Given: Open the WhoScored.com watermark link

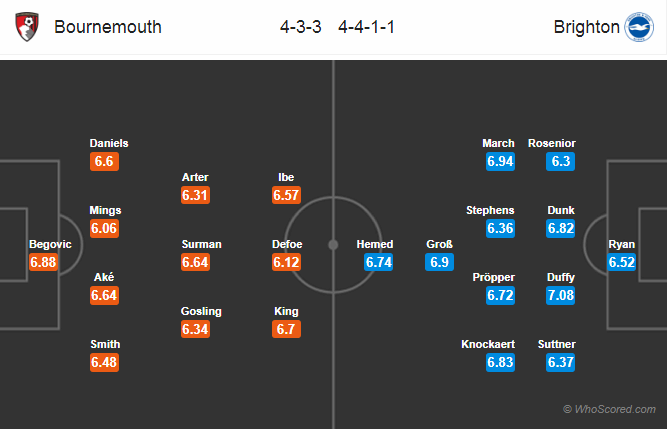Looking at the screenshot, I should coord(609,409).
